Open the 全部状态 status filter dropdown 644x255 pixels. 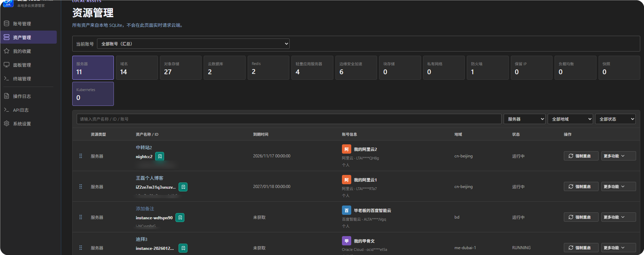click(x=615, y=119)
